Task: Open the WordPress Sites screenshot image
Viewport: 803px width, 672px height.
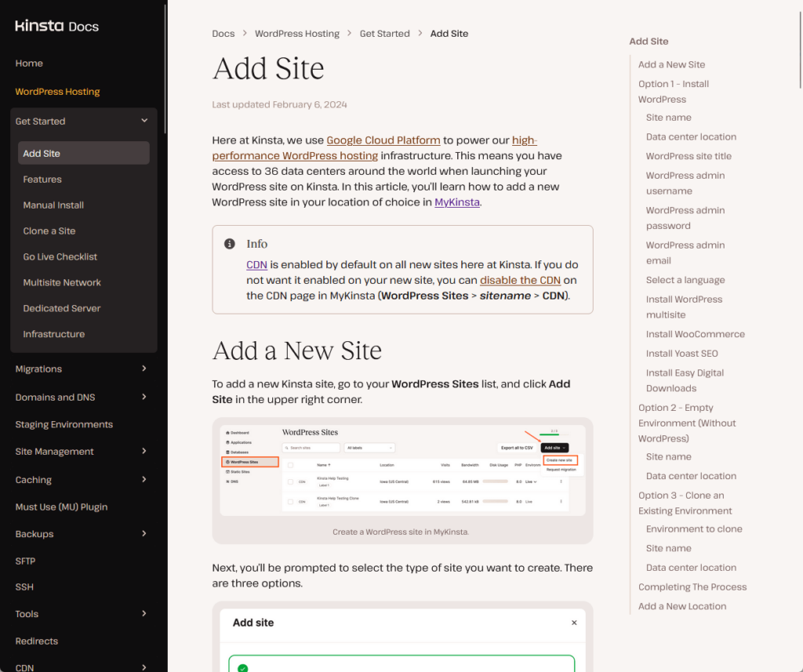Action: coord(402,470)
